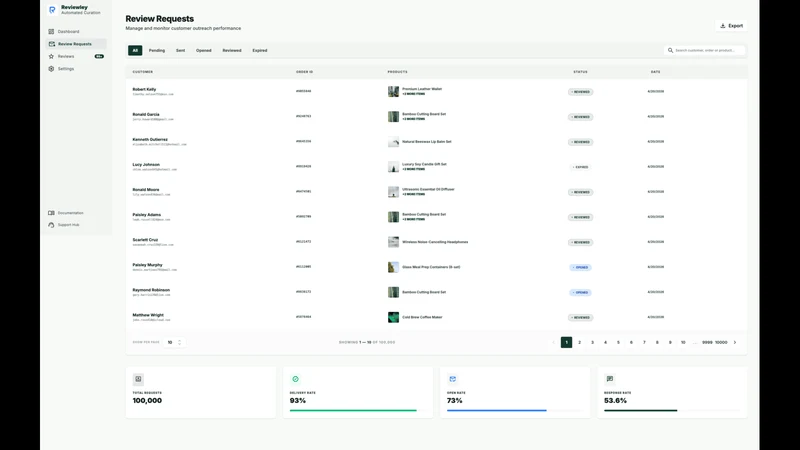Open Natural Beeswax Lip Balm Set thumbnail

pos(393,142)
